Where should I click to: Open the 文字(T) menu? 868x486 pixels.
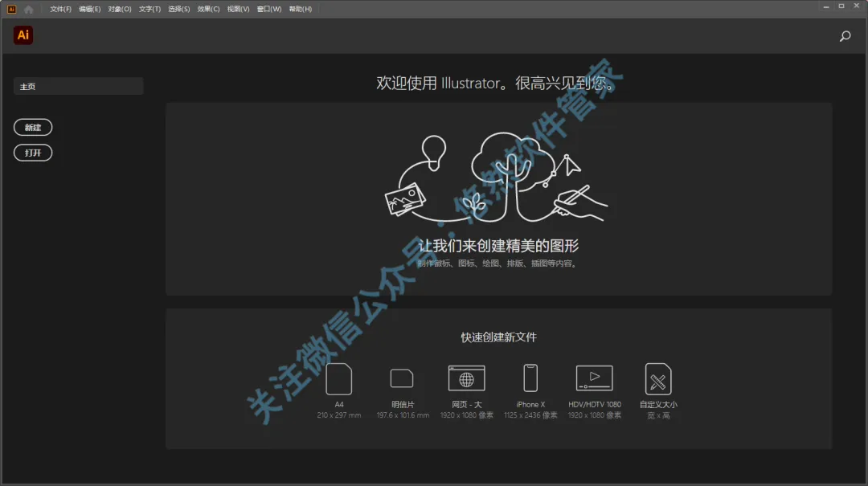click(x=149, y=10)
